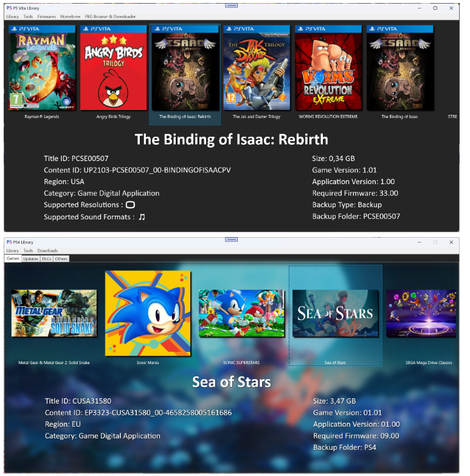Click the supported sound formats note icon
The image size is (470, 476).
(x=141, y=216)
